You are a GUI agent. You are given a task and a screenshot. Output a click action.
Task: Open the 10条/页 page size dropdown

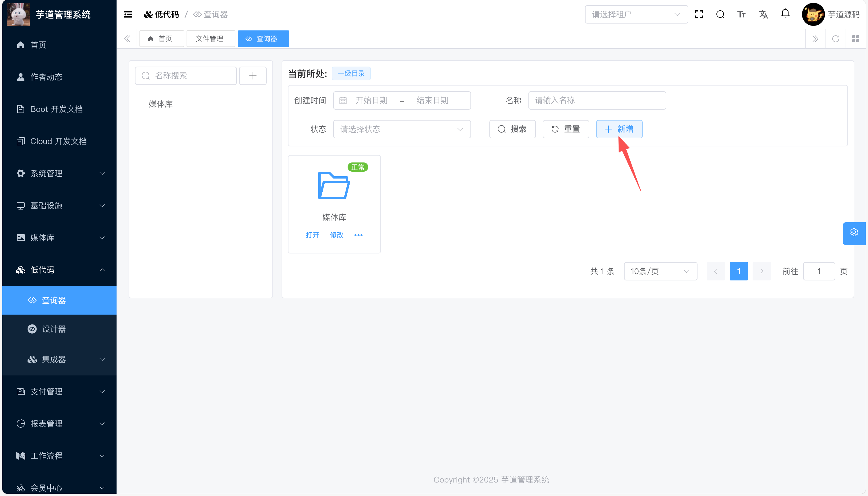660,271
